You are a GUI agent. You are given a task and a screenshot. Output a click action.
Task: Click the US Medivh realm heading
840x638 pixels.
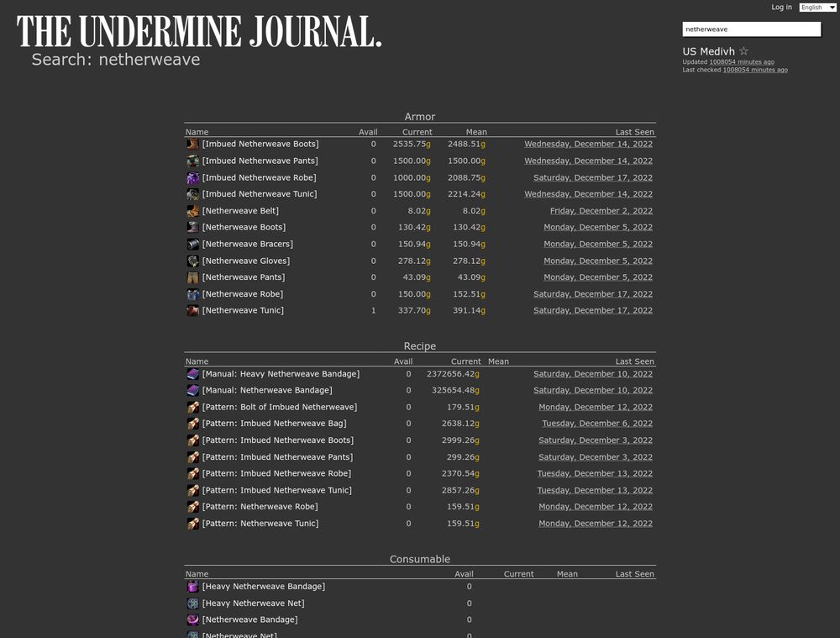[709, 50]
